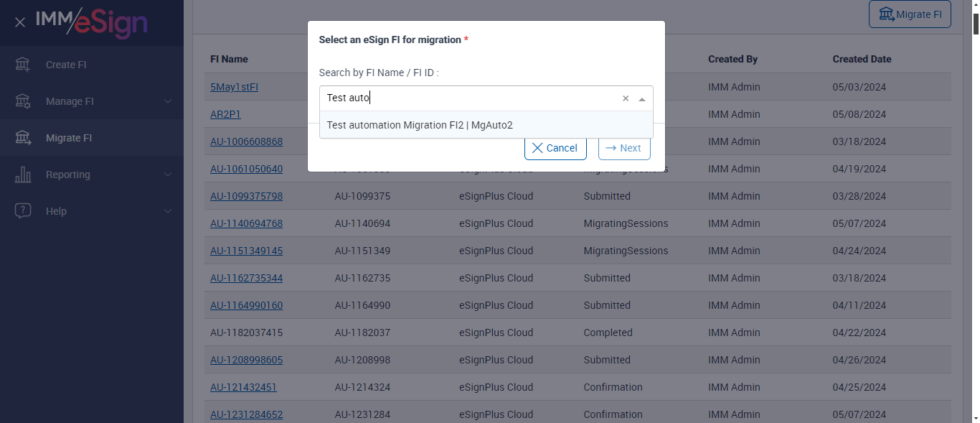
Task: Click the Manage FI bank-gear icon
Action: pos(23,101)
